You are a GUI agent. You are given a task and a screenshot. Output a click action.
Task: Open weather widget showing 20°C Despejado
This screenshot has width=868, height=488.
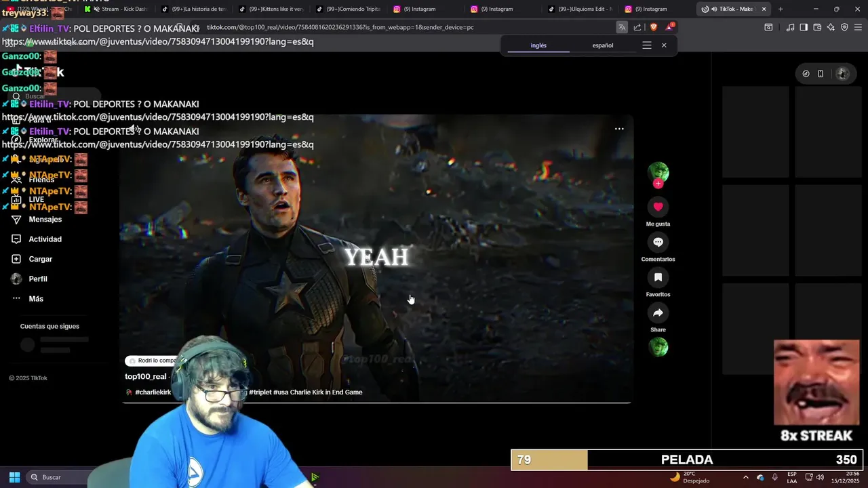point(690,477)
